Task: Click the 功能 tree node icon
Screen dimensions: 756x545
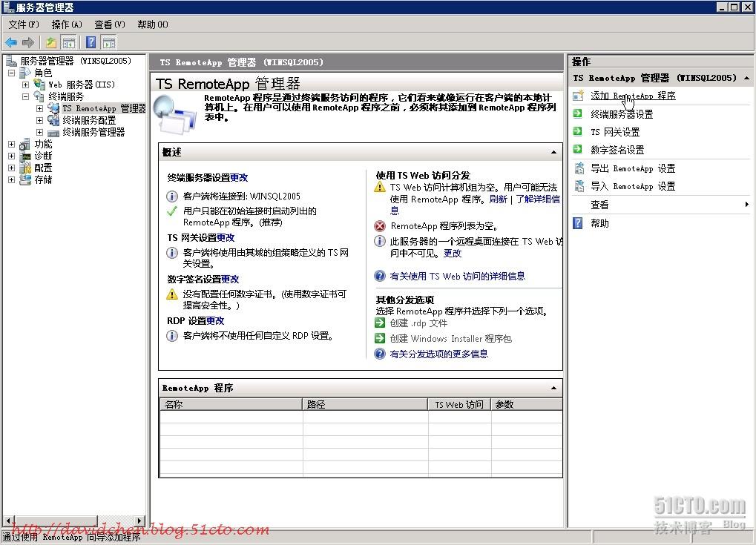Action: click(x=25, y=144)
